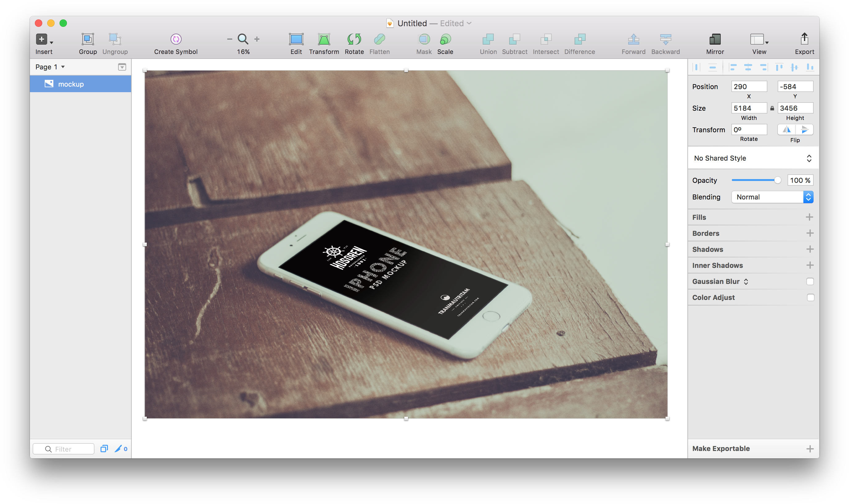Click the Scale tool icon

445,39
